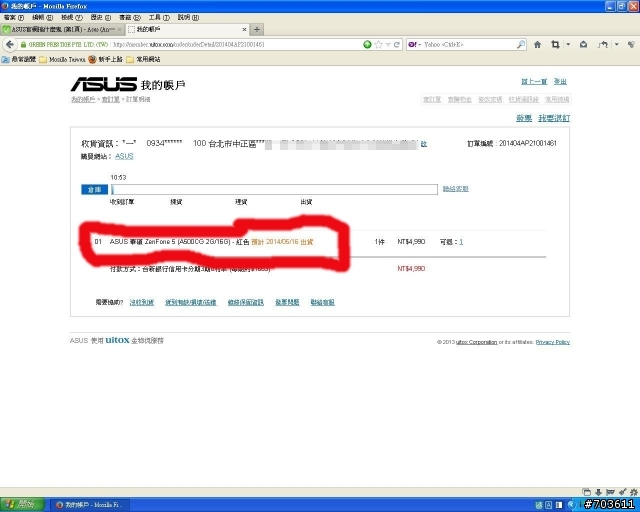Open the dropdown beside the curved arrow icon
Image resolution: width=640 pixels, height=512 pixels.
[x=616, y=45]
